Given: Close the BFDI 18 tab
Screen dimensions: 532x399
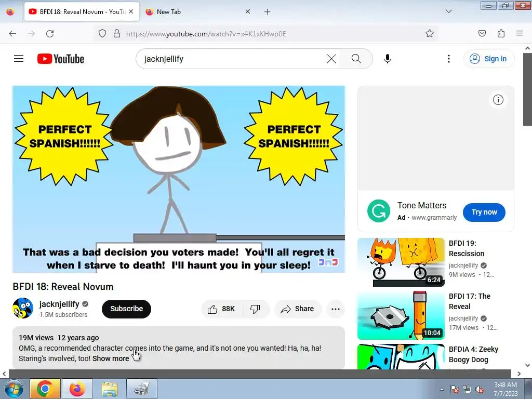Looking at the screenshot, I should [131, 11].
